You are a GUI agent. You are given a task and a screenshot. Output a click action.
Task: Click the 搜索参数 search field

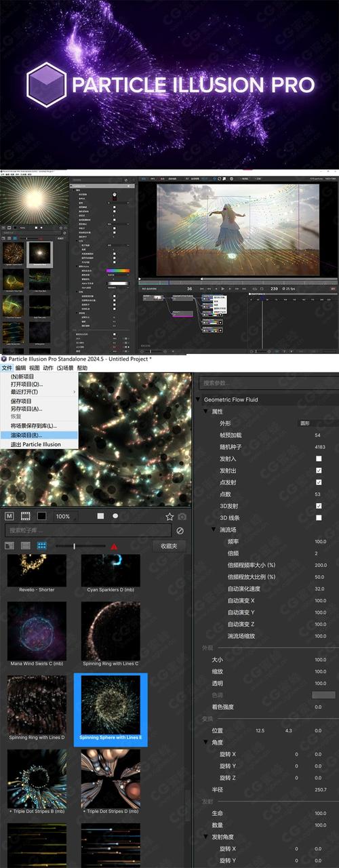pyautogui.click(x=268, y=383)
